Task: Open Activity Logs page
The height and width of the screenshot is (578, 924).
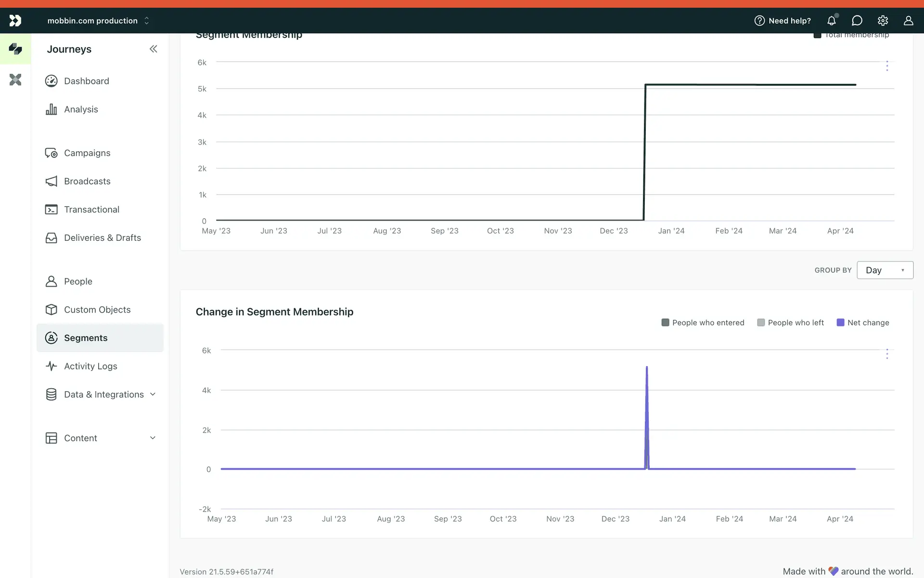Action: coord(90,366)
